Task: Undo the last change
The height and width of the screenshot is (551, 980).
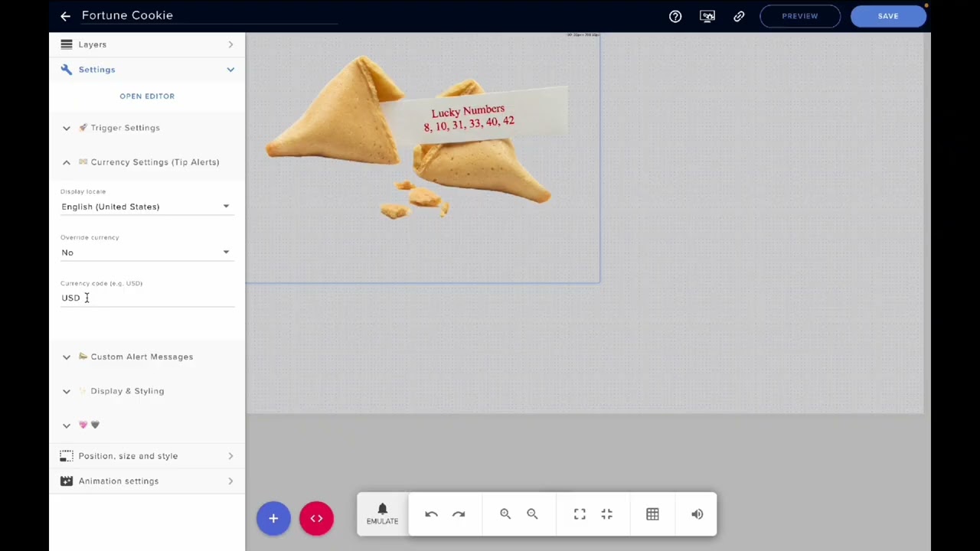Action: 431,514
